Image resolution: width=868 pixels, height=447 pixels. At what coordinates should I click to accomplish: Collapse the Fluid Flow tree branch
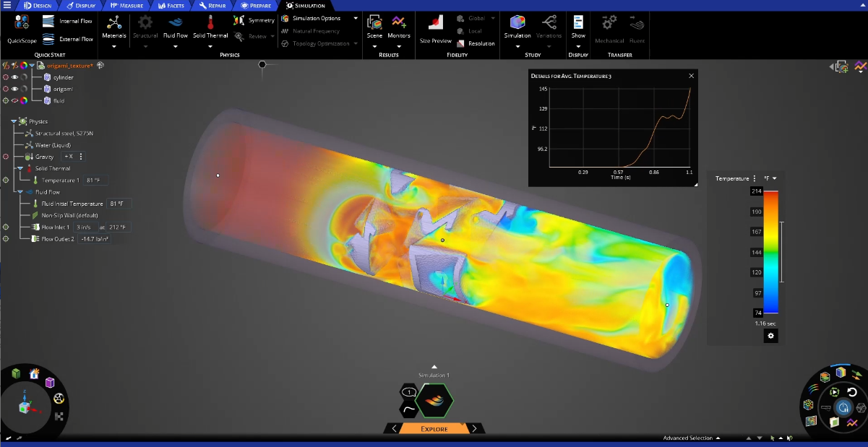[x=22, y=191]
